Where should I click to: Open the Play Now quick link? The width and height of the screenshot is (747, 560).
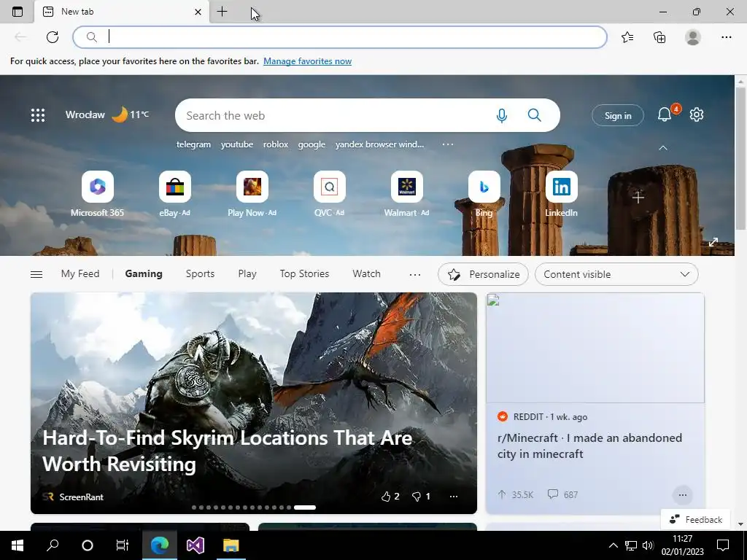[252, 194]
